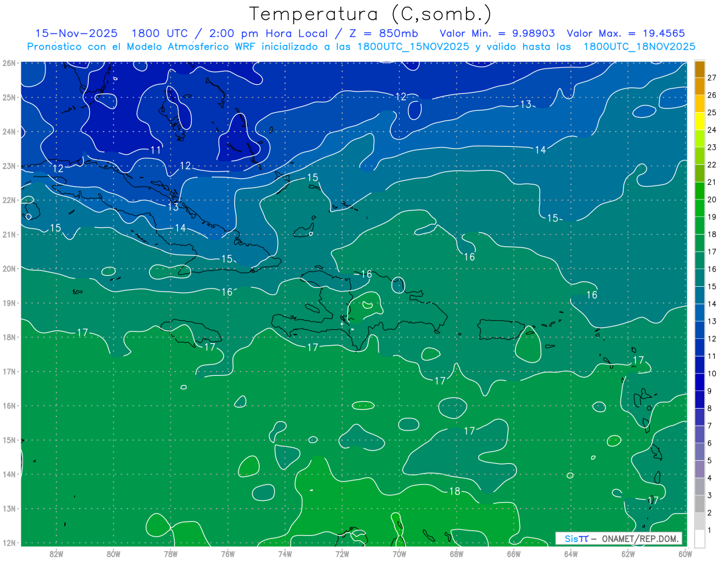The width and height of the screenshot is (728, 562).
Task: Click the "13N" latitude label
Action: coord(8,508)
